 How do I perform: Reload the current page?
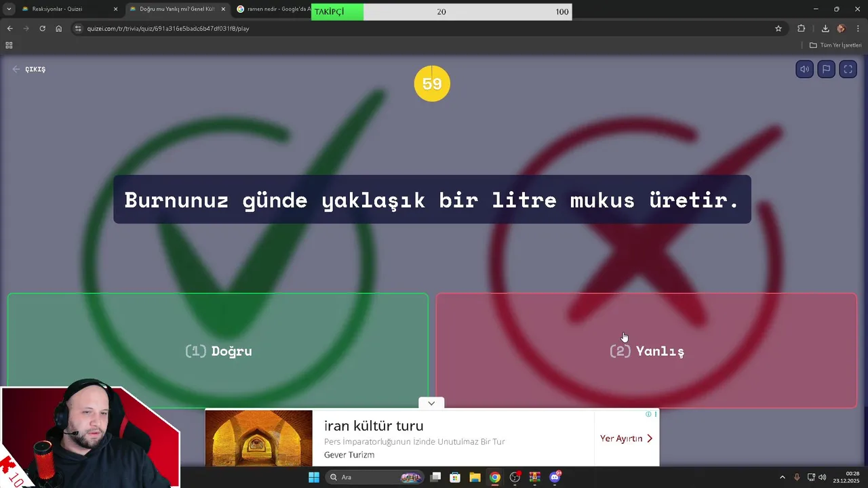coord(42,28)
